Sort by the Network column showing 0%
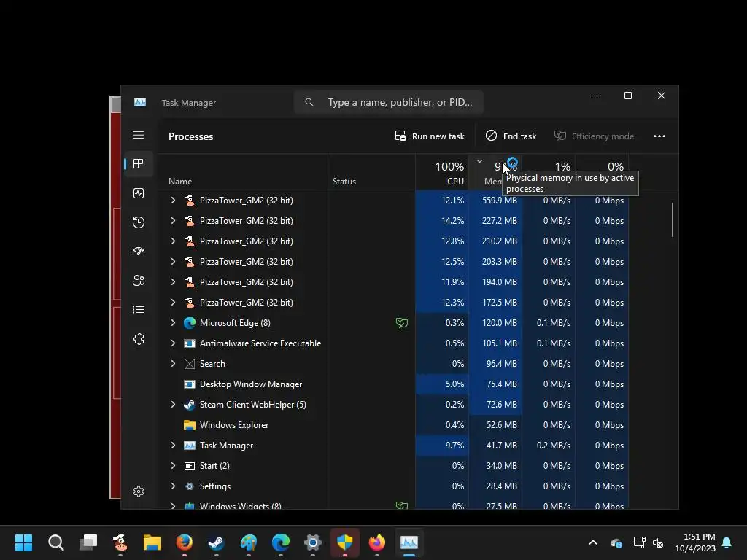 point(602,167)
